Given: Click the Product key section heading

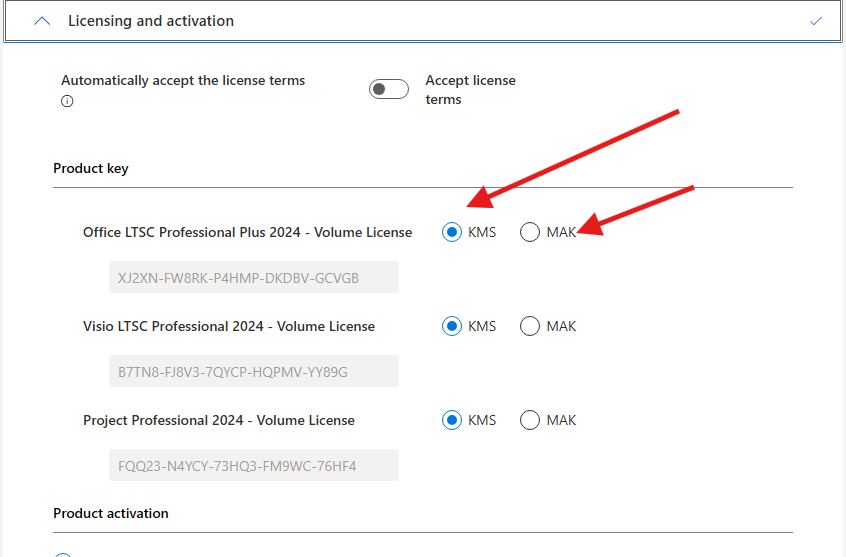Looking at the screenshot, I should tap(91, 168).
